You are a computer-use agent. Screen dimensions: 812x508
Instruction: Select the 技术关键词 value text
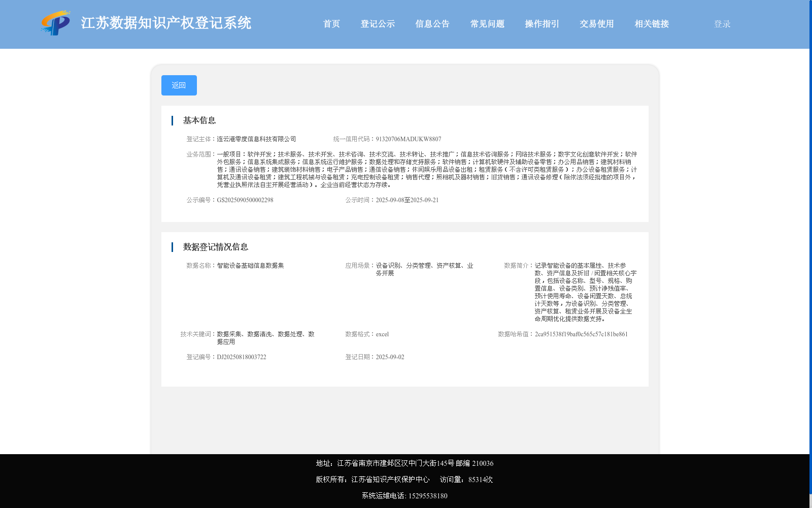point(266,338)
